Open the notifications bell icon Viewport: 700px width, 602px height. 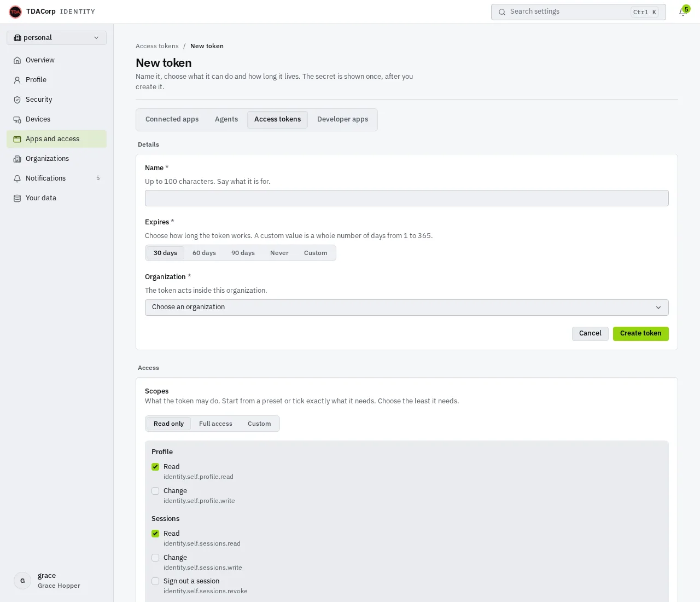click(683, 11)
